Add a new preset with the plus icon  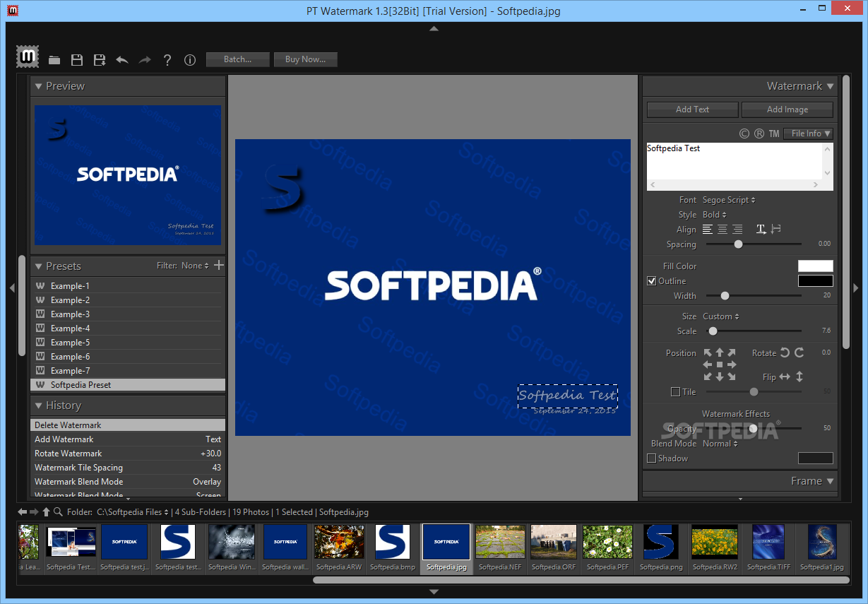[x=219, y=265]
